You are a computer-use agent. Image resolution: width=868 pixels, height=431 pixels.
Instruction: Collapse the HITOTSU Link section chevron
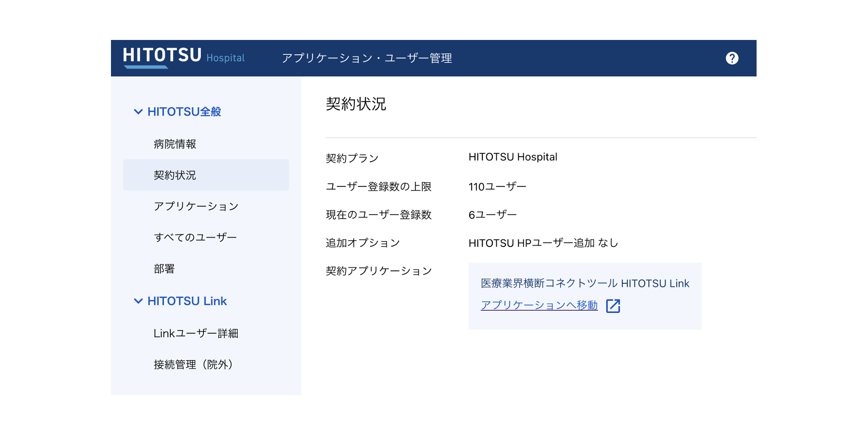(138, 301)
